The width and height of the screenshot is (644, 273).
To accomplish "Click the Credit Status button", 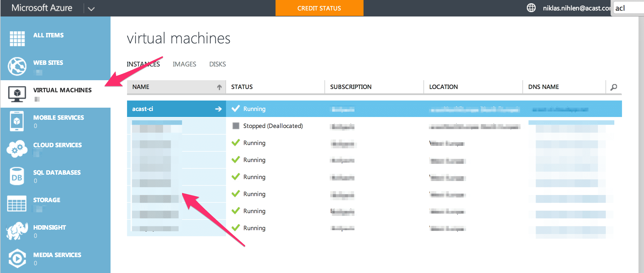I will pos(319,8).
